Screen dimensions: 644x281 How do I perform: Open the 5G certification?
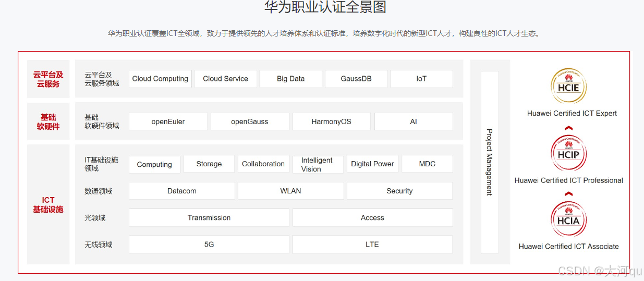tap(209, 245)
